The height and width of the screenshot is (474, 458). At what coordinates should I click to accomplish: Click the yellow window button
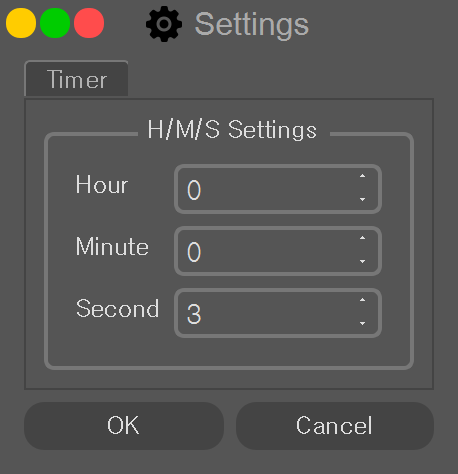21,23
